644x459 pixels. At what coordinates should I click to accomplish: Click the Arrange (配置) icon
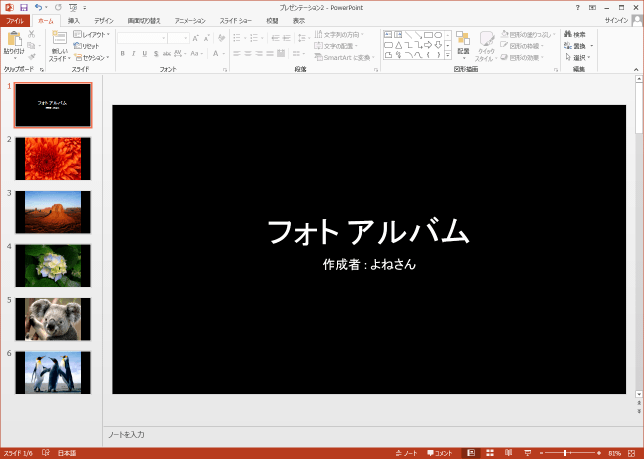(x=463, y=39)
